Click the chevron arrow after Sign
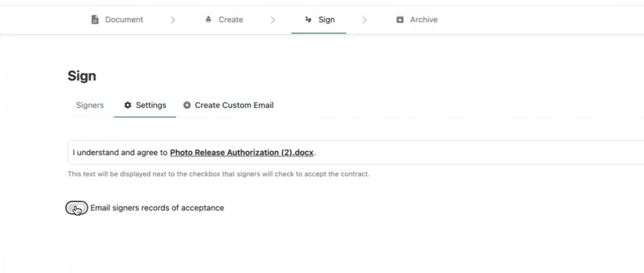The height and width of the screenshot is (273, 644). [364, 20]
